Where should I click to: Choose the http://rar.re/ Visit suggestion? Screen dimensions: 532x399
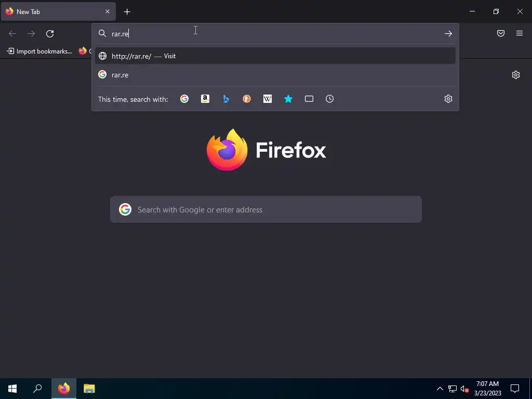pos(275,56)
